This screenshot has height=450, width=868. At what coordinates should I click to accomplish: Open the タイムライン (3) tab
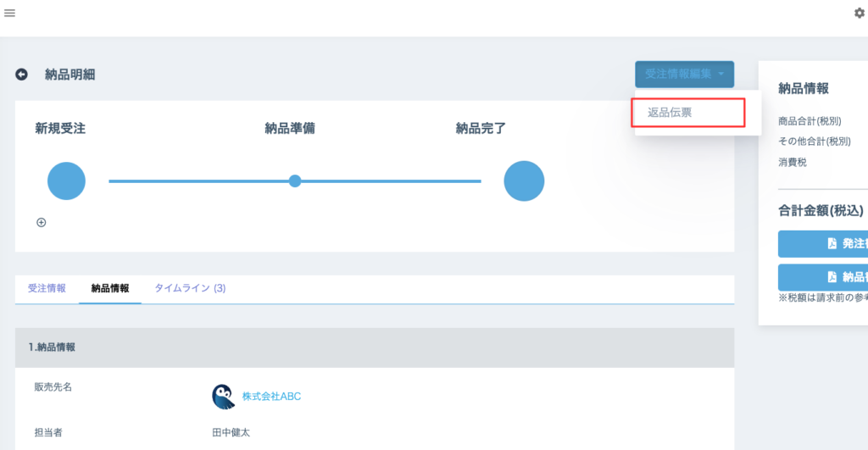pyautogui.click(x=190, y=288)
